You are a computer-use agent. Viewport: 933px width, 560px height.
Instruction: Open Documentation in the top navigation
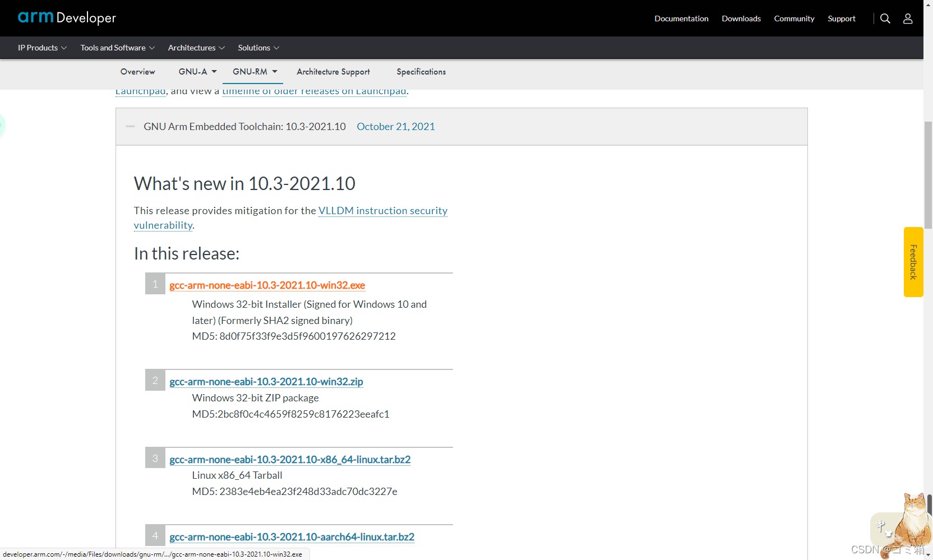(x=681, y=18)
